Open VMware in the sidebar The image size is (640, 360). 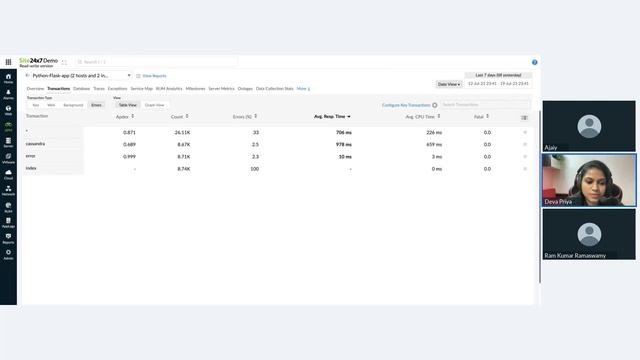[x=8, y=158]
